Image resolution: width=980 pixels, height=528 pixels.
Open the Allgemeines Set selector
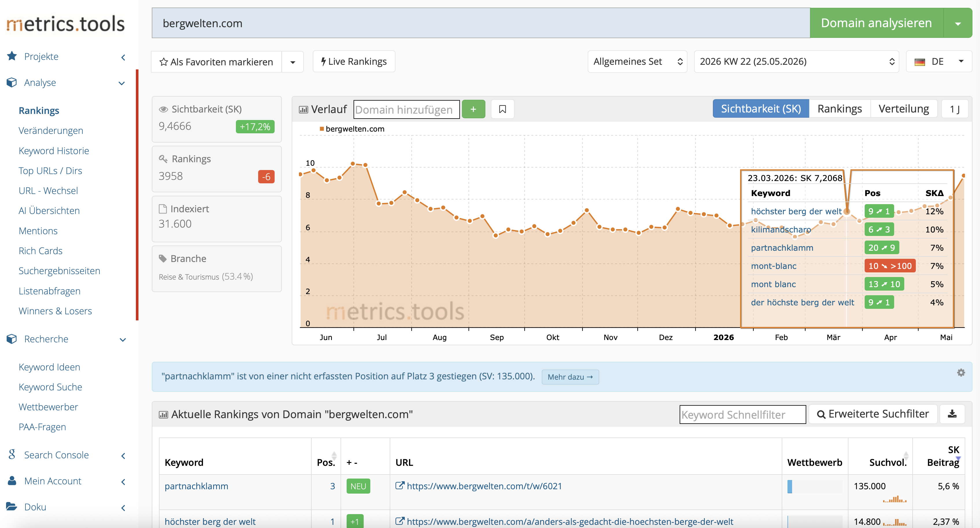[637, 62]
